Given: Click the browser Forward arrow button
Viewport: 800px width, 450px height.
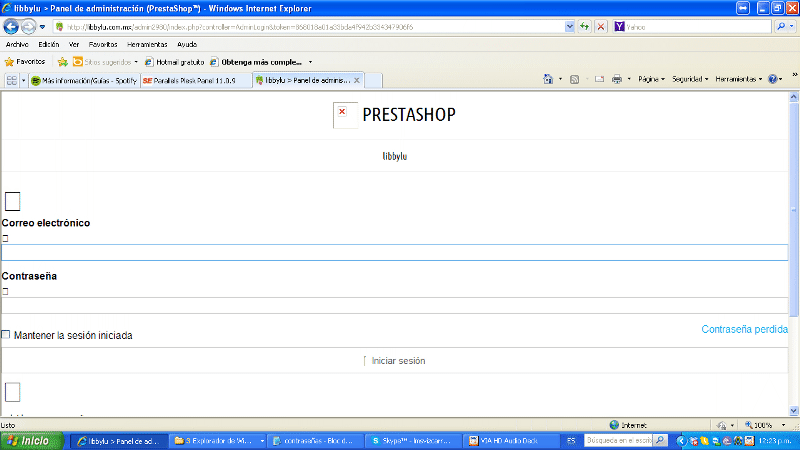Looking at the screenshot, I should (x=29, y=27).
